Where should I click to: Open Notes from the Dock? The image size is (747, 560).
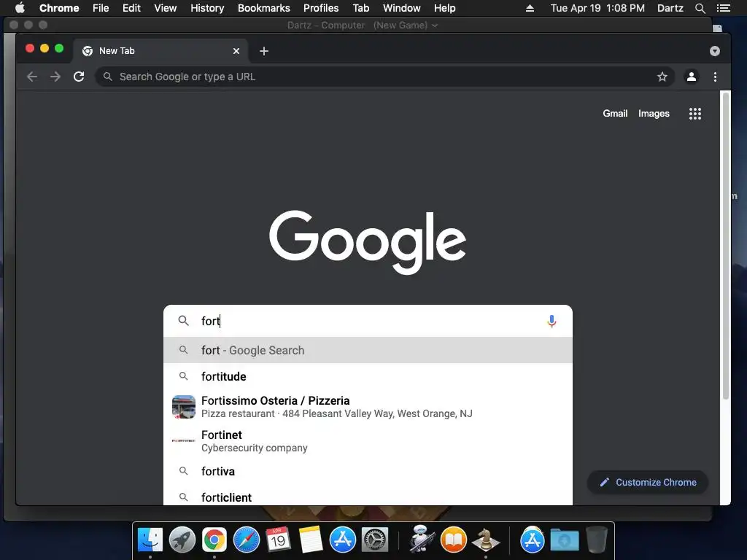[311, 540]
